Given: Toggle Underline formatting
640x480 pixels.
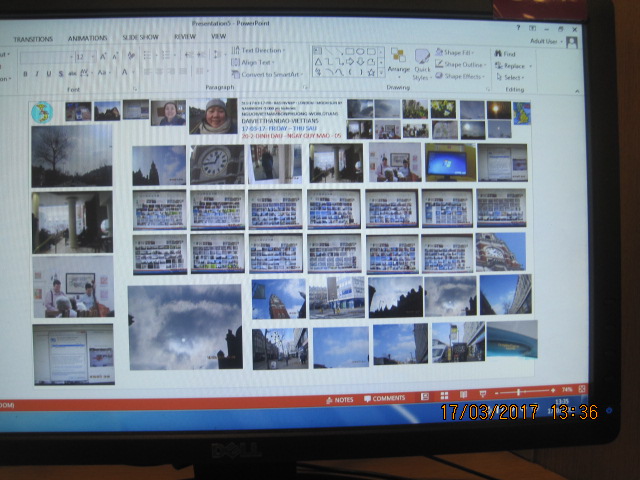Looking at the screenshot, I should pyautogui.click(x=49, y=74).
